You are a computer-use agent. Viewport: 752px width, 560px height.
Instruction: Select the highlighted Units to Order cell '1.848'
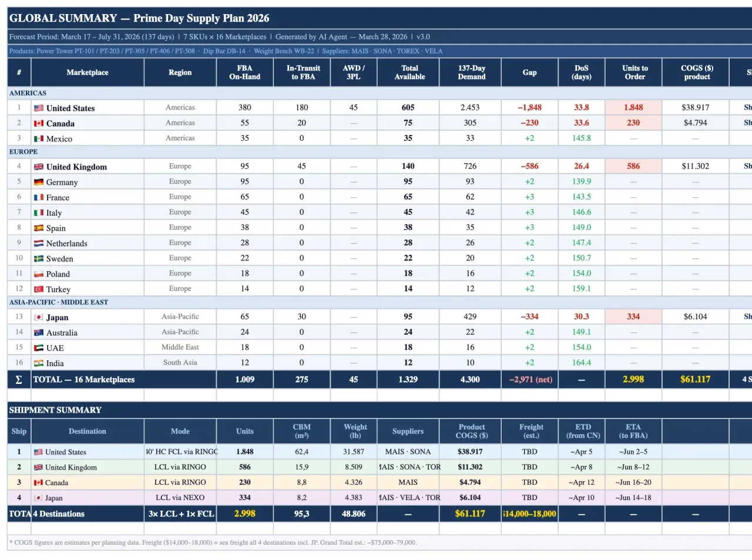634,107
